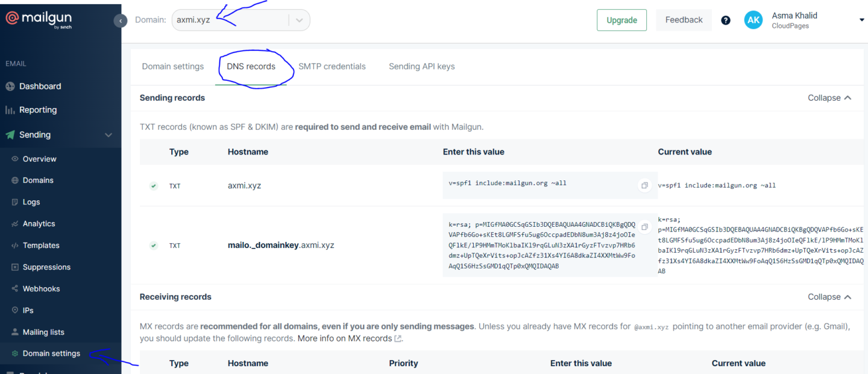This screenshot has width=868, height=374.
Task: Open the Templates page
Action: [40, 245]
